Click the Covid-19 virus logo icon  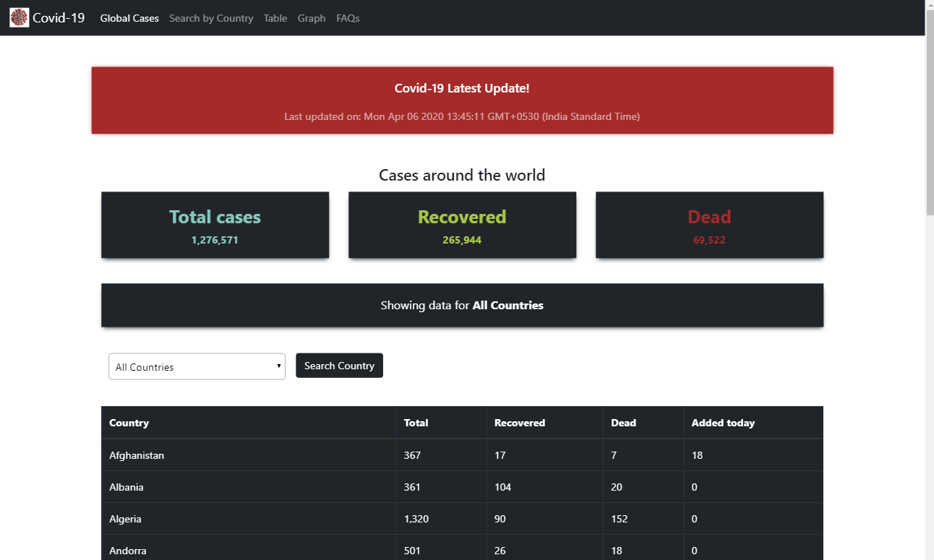(18, 17)
